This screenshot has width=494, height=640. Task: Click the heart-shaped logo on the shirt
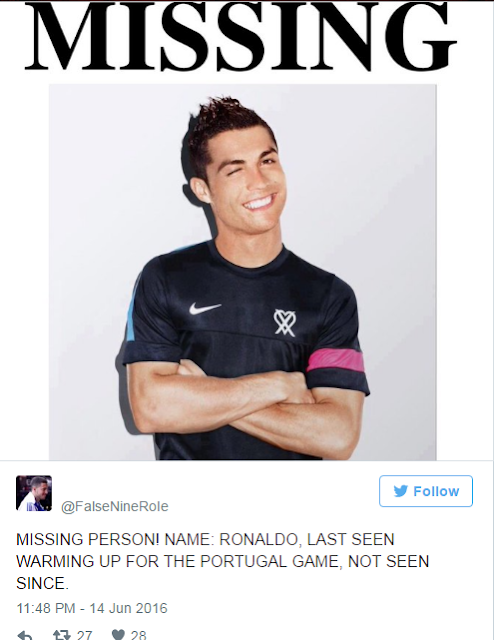[x=284, y=322]
